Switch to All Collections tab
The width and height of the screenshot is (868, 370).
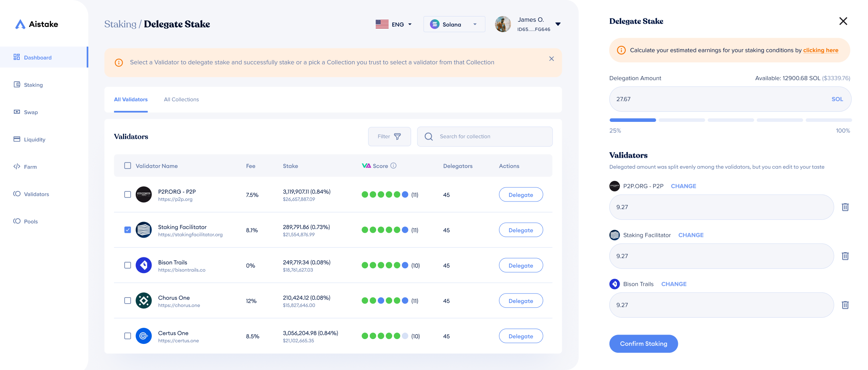181,99
